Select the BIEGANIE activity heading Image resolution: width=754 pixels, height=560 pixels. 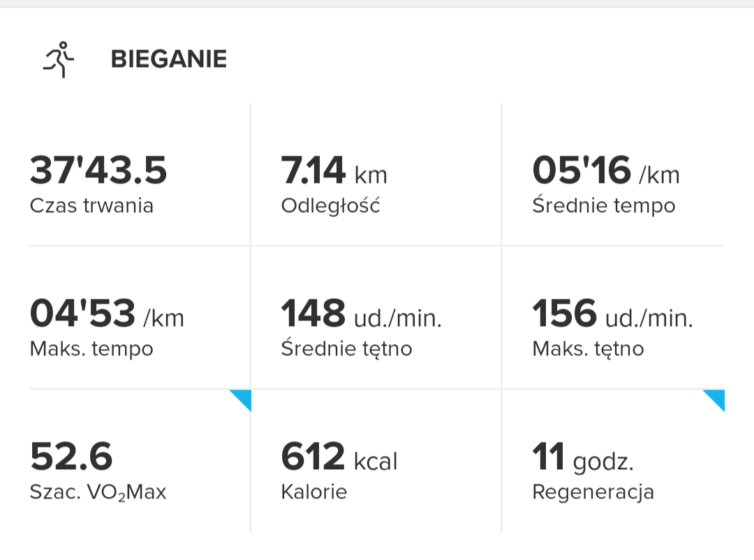click(x=169, y=59)
